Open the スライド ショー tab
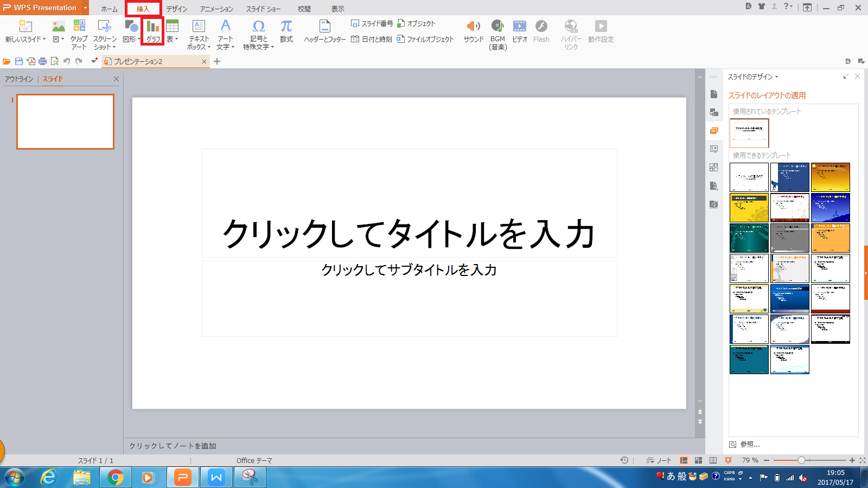Image resolution: width=868 pixels, height=488 pixels. (x=264, y=9)
